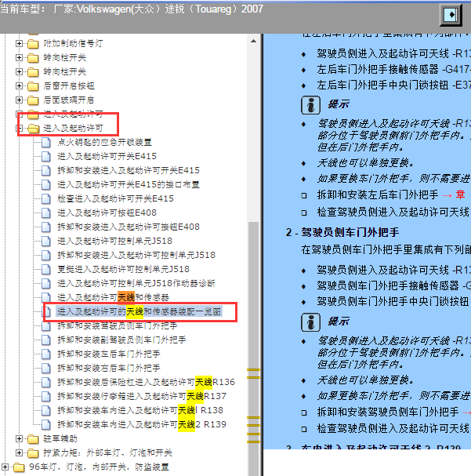Open 拆卸和安装驾驶员侧车门外把手
Viewport: 471px width, 476px height.
118,325
